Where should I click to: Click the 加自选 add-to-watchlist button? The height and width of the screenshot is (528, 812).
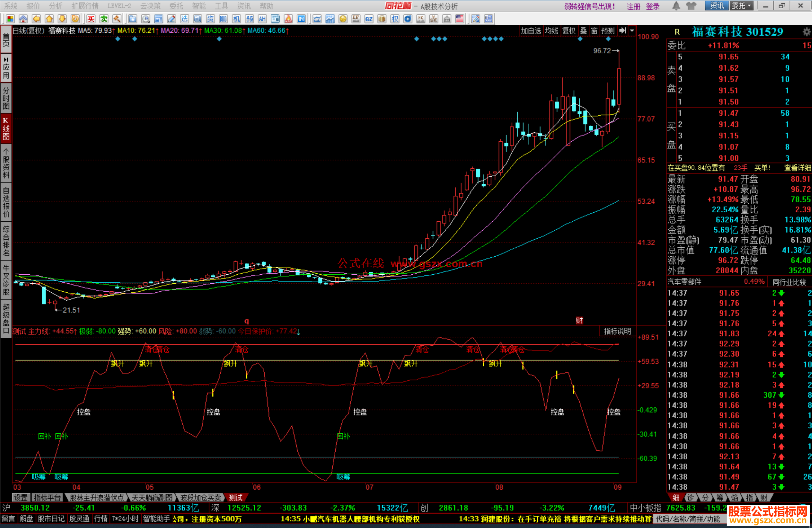coord(530,31)
